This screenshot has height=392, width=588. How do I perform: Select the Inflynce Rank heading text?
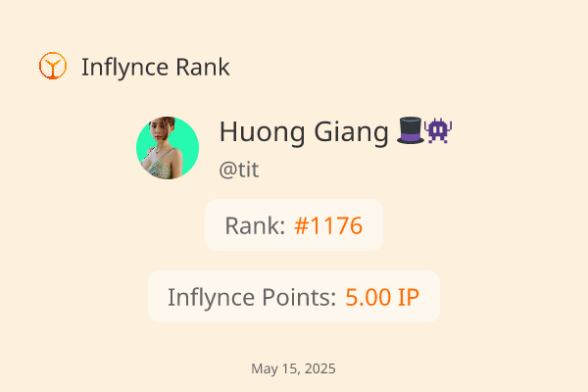pyautogui.click(x=155, y=68)
